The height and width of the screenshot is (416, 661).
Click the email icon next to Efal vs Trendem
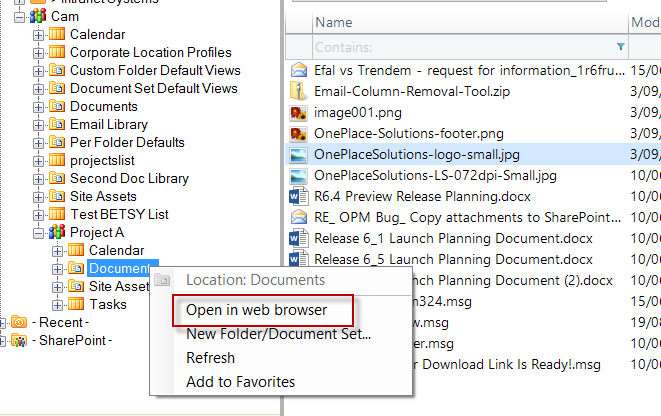pyautogui.click(x=298, y=71)
